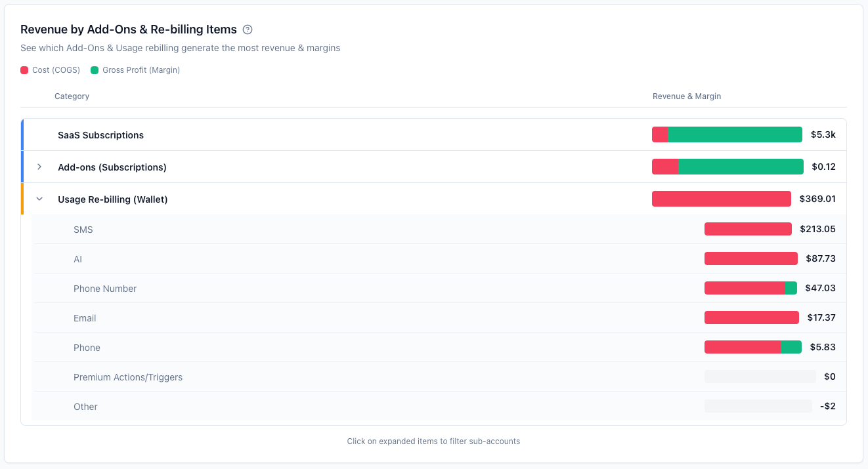Click the green margin segment of Phone Number
The width and height of the screenshot is (868, 469).
(x=791, y=288)
